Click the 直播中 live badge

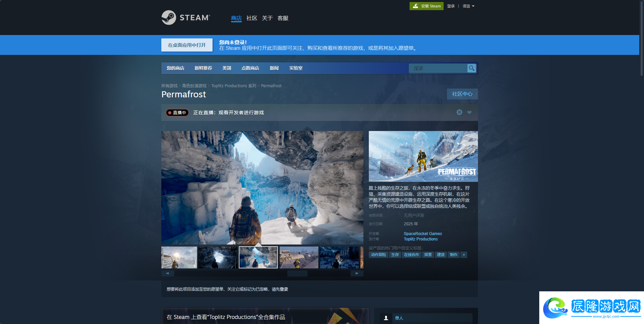point(177,112)
